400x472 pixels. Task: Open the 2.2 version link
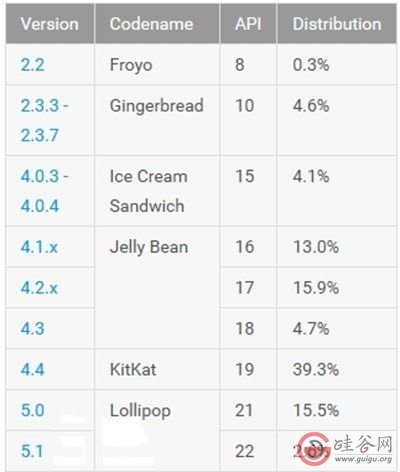click(32, 65)
